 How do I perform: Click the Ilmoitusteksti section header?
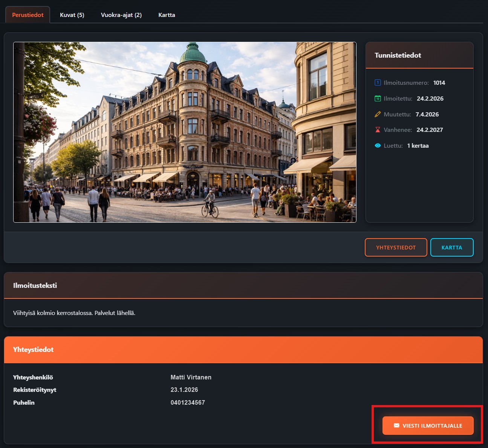coord(35,286)
